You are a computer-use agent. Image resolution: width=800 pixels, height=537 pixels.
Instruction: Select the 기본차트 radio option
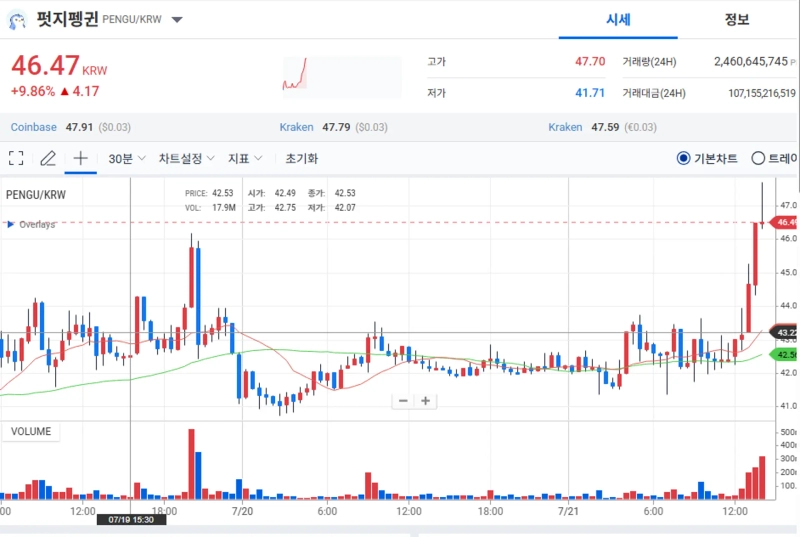pos(683,158)
